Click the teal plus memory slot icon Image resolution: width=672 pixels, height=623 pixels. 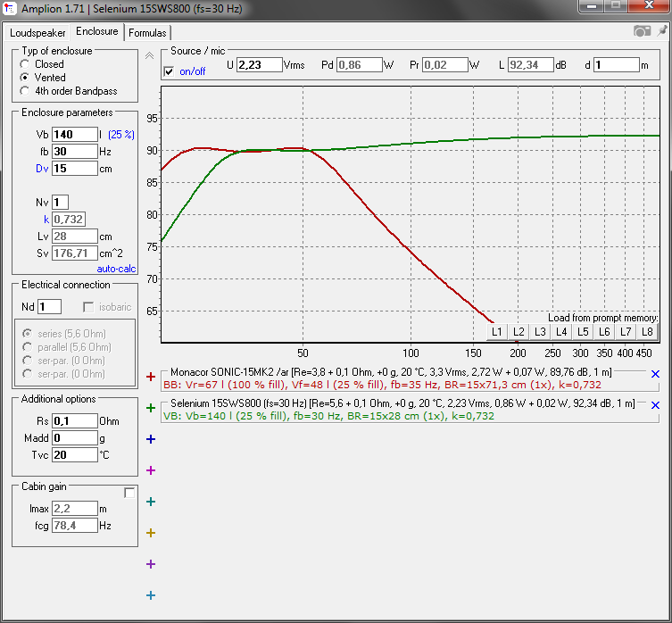coord(151,502)
